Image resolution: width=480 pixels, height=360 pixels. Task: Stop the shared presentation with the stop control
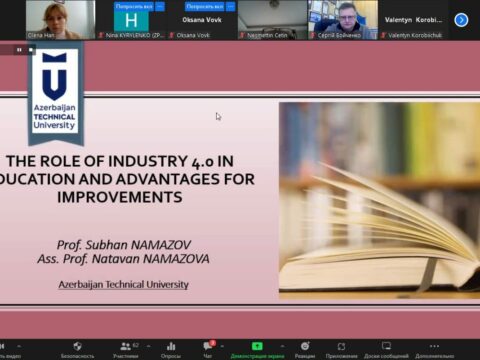[x=31, y=50]
